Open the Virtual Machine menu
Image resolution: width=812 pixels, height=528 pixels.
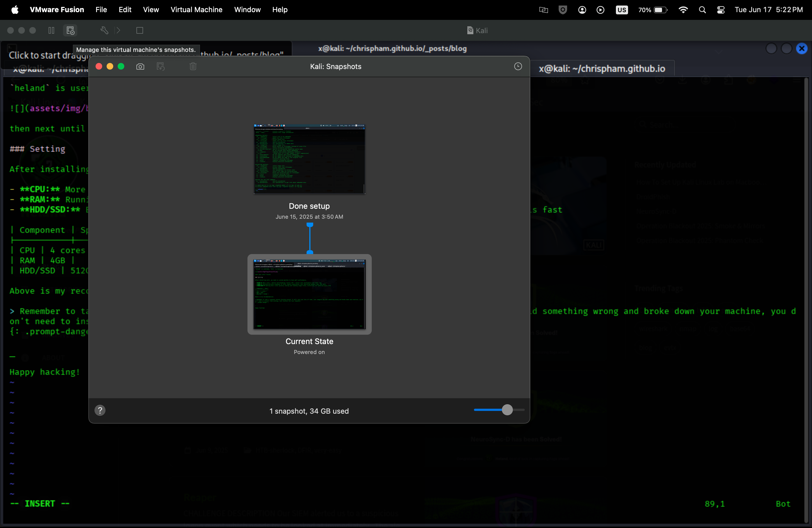coord(197,10)
